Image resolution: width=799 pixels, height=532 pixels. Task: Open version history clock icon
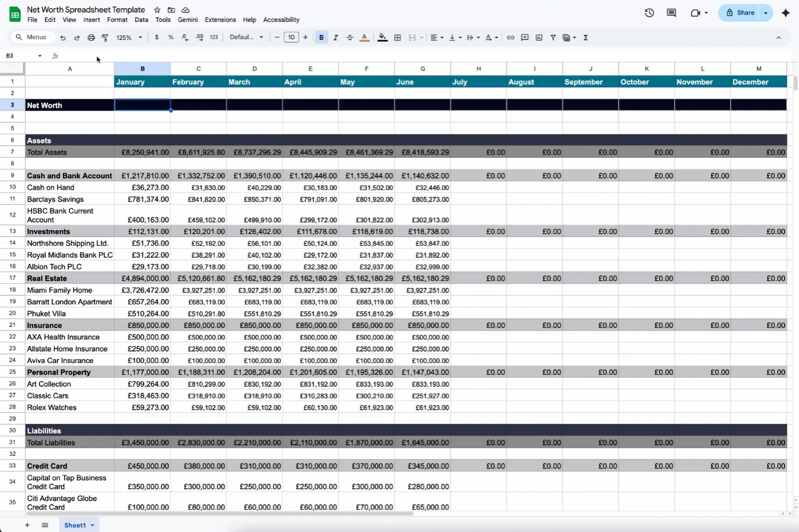pyautogui.click(x=649, y=12)
